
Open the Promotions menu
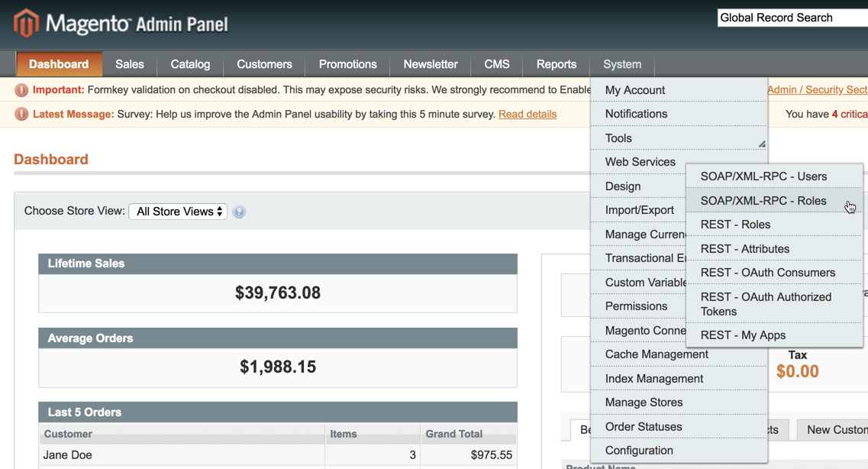pos(347,64)
